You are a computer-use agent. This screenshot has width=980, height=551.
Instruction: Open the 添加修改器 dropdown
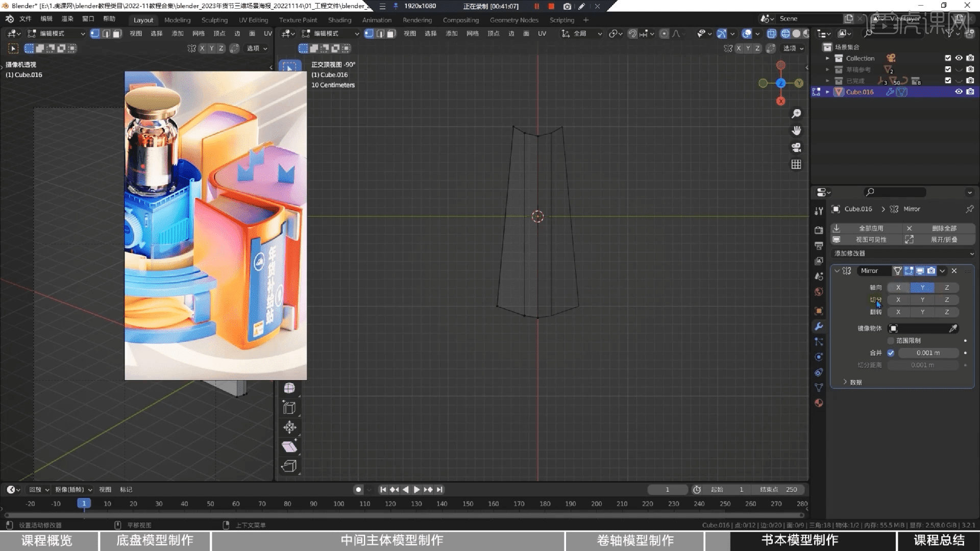[902, 254]
